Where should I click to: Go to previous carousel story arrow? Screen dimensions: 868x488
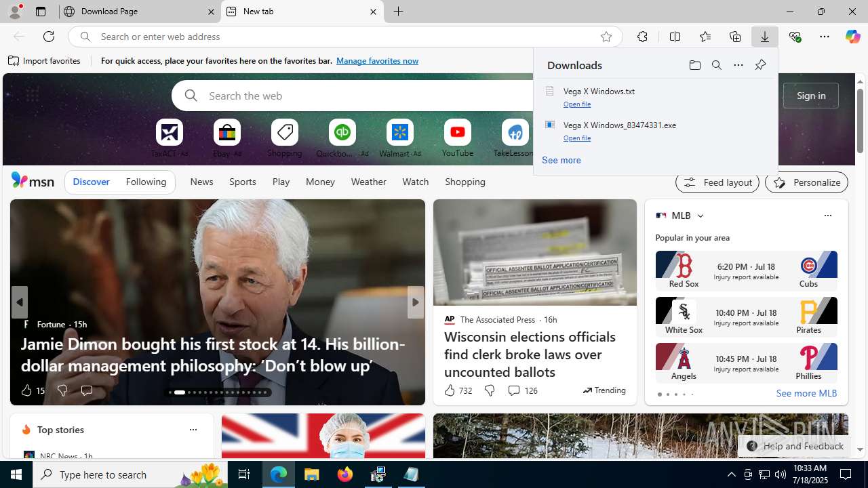[x=19, y=302]
